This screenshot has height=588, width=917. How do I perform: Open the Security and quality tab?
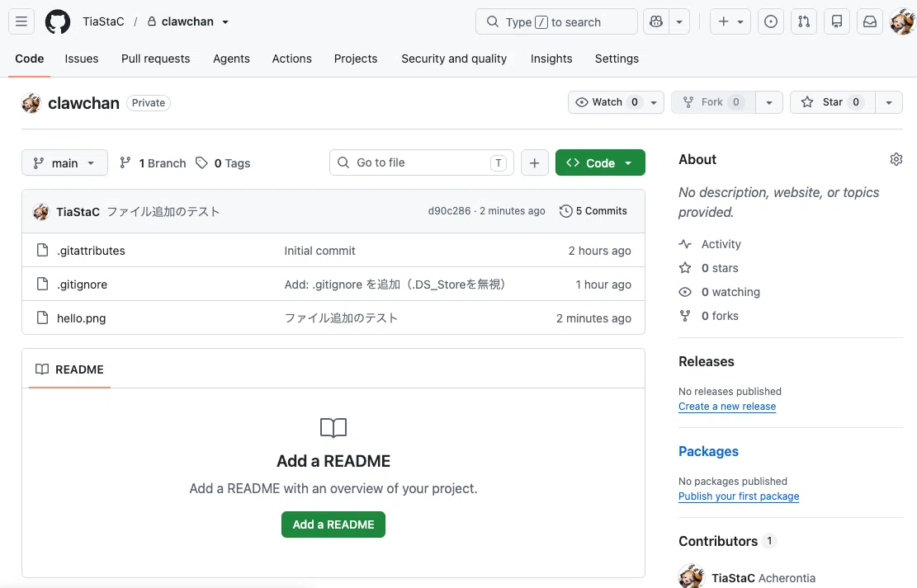pyautogui.click(x=454, y=59)
